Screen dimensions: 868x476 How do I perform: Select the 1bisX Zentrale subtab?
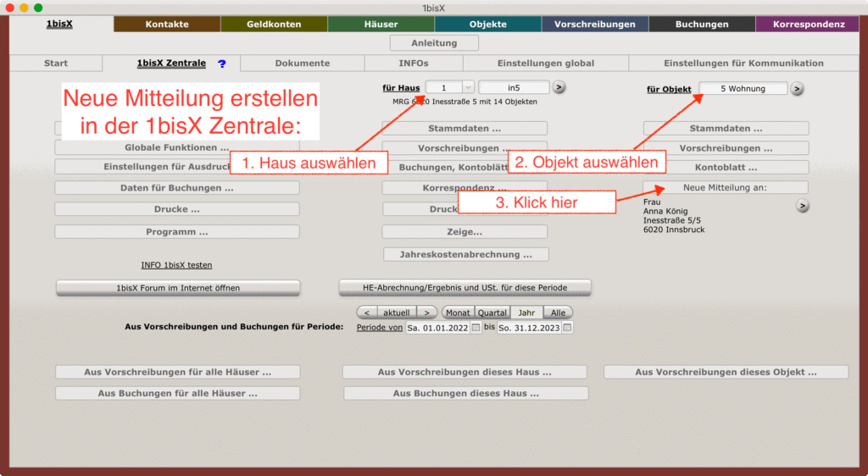click(x=171, y=63)
